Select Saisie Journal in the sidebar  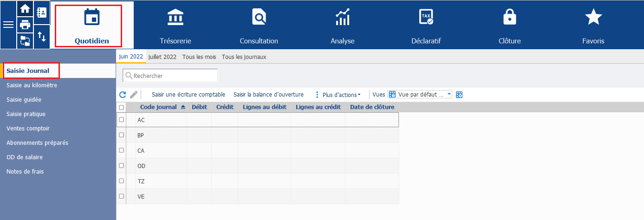click(58, 71)
